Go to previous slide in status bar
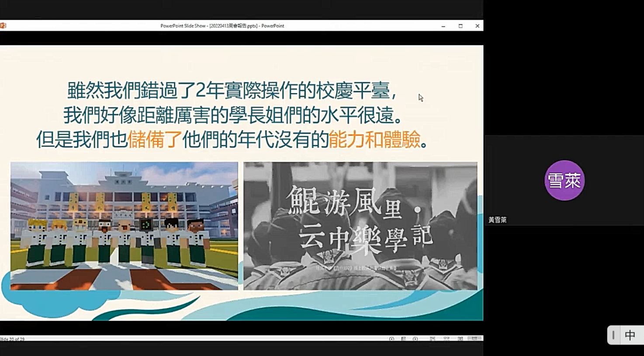The height and width of the screenshot is (356, 644). click(x=391, y=339)
